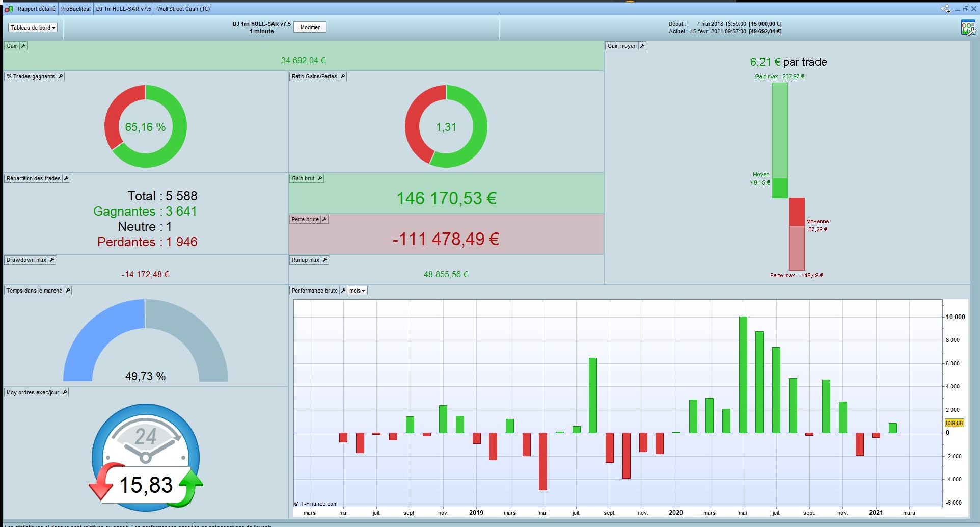Click the Perte brute panel label
Image resolution: width=980 pixels, height=527 pixels.
305,219
